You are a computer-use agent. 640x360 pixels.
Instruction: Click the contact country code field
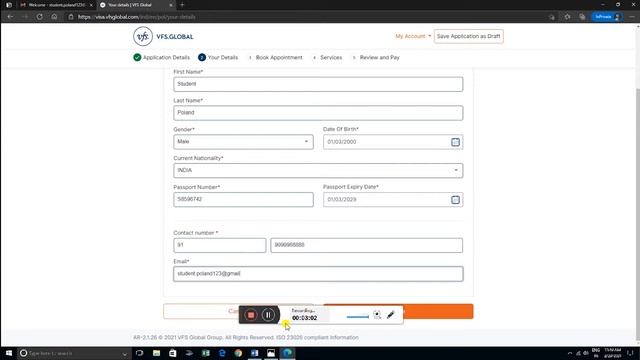tap(220, 245)
